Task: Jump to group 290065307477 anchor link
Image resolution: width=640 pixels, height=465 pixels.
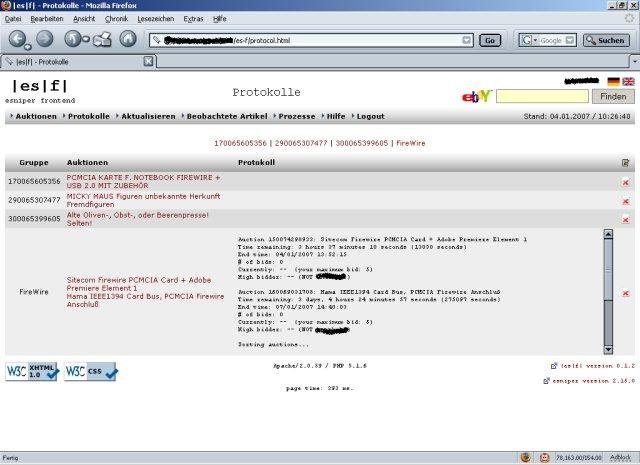Action: tap(301, 143)
